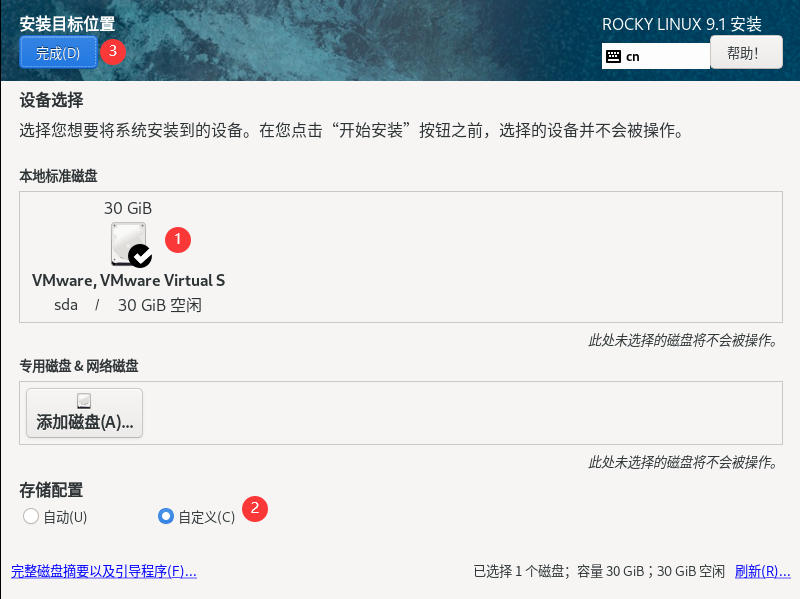Select the 自定义(C) storage radio button

point(166,516)
